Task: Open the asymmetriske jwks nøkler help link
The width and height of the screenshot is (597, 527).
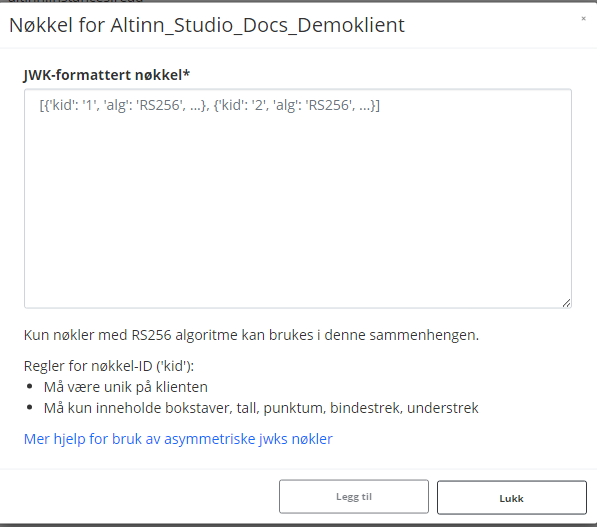Action: coord(178,439)
